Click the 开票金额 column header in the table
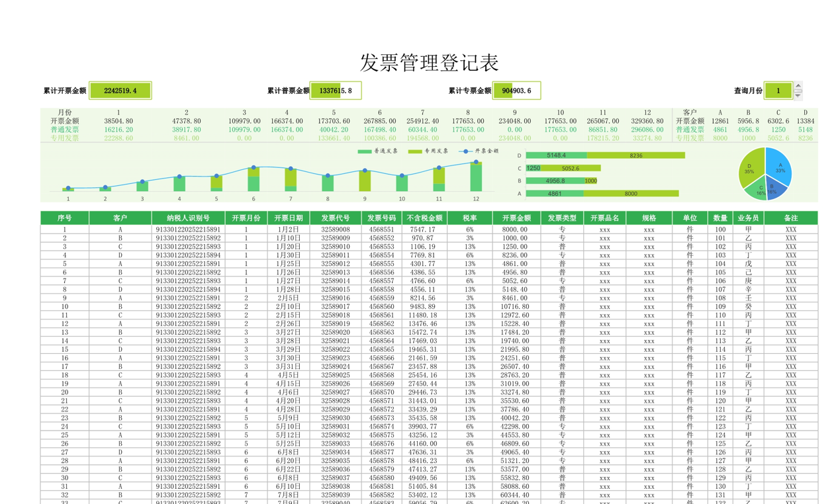Viewport: 836px width, 504px height. coord(518,218)
